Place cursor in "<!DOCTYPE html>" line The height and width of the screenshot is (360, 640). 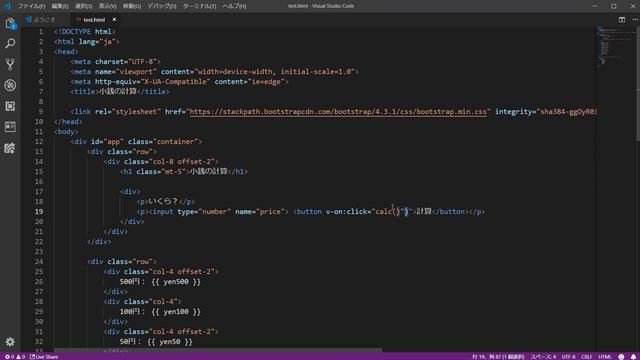(85, 31)
